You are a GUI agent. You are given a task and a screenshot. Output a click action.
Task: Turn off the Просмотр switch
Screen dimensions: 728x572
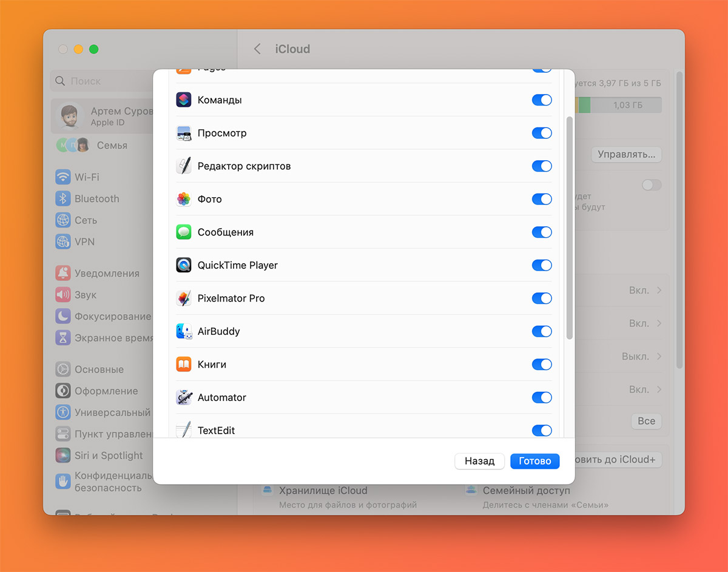coord(542,133)
